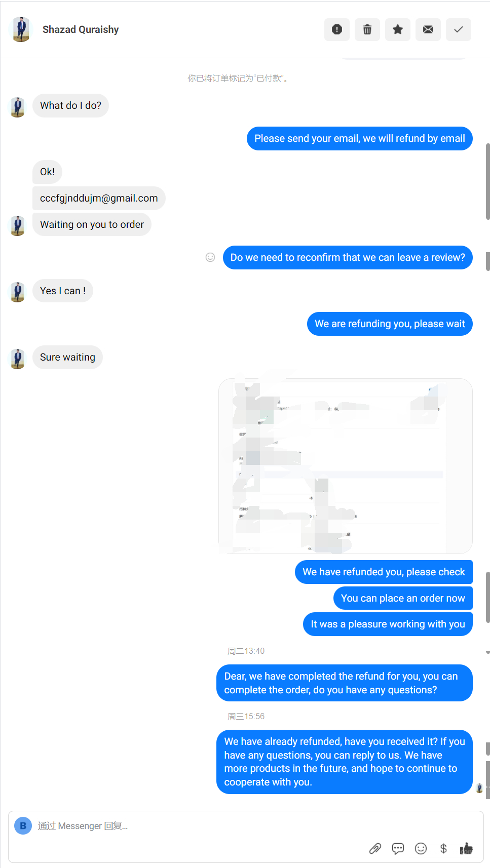The height and width of the screenshot is (868, 490).
Task: Click the page avatar B in reply box
Action: [x=23, y=826]
